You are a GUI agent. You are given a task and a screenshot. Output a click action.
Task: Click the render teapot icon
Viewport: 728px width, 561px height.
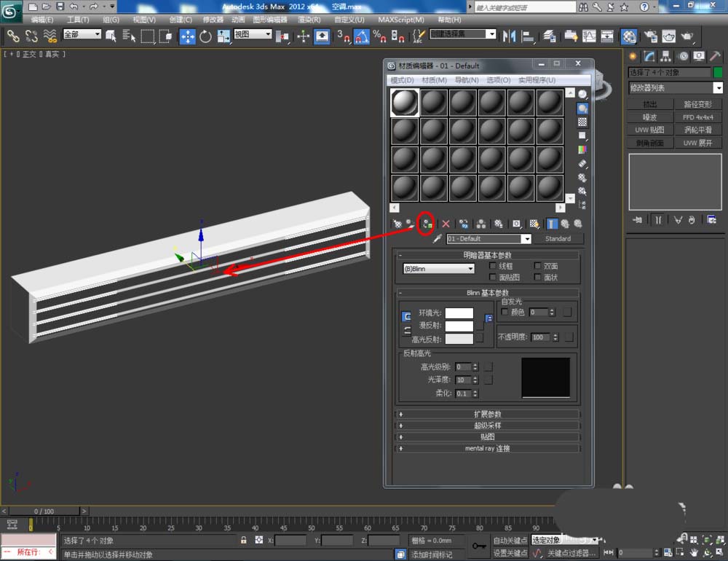[x=687, y=36]
